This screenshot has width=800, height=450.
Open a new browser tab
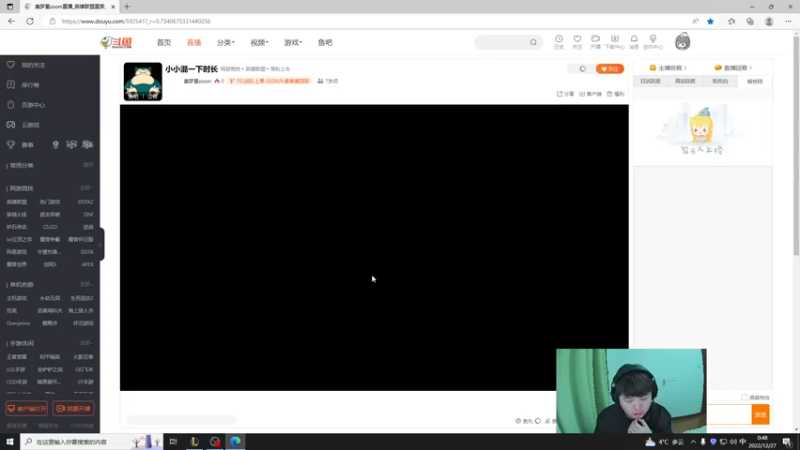(127, 7)
